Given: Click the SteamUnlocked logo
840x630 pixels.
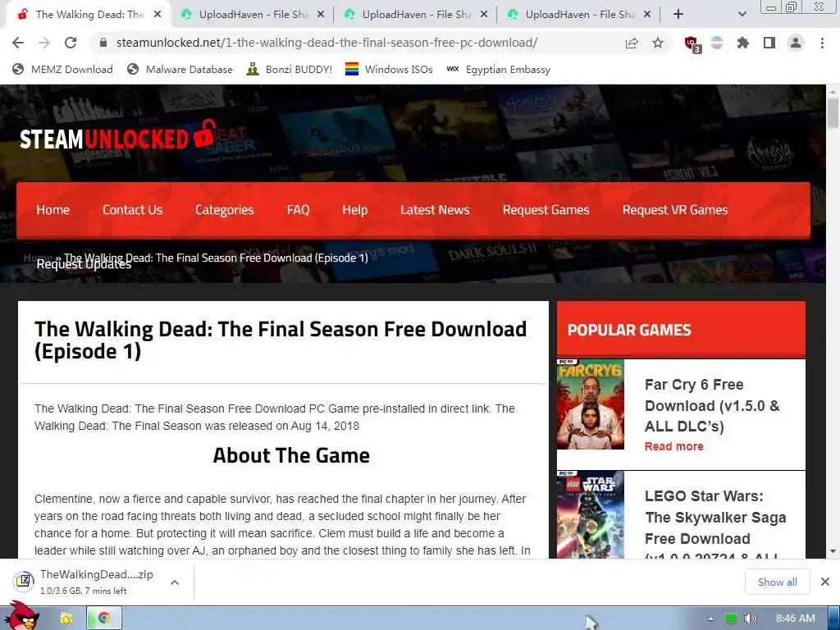Looking at the screenshot, I should coord(116,136).
